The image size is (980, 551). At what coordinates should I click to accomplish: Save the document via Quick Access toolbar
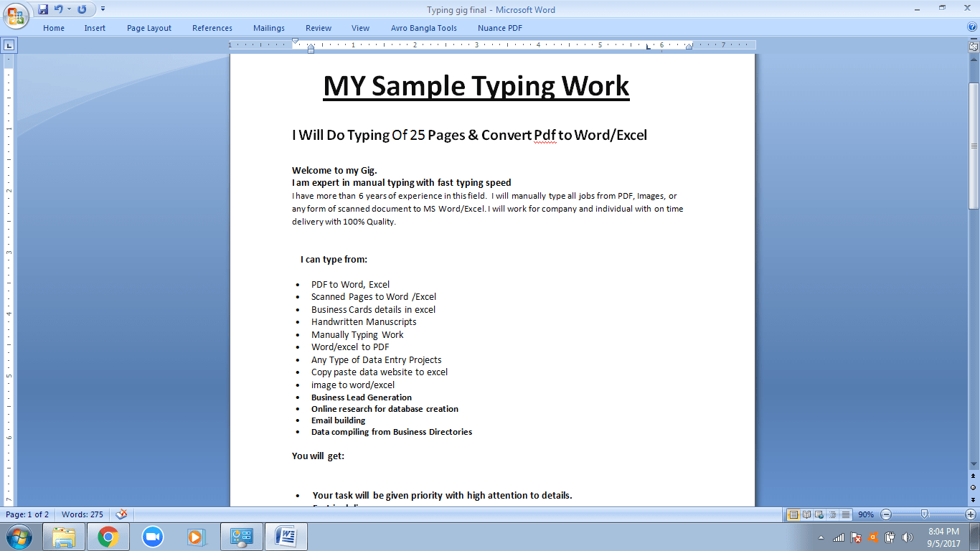click(42, 8)
